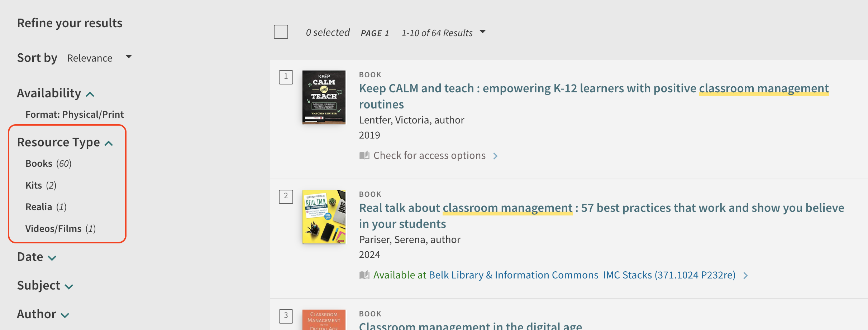868x330 pixels.
Task: Click the book icon beside Check for access options
Action: [x=364, y=156]
